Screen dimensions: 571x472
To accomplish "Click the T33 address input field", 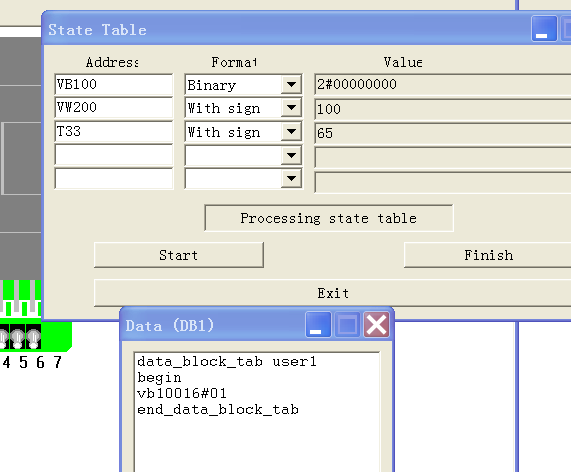I will [x=114, y=131].
